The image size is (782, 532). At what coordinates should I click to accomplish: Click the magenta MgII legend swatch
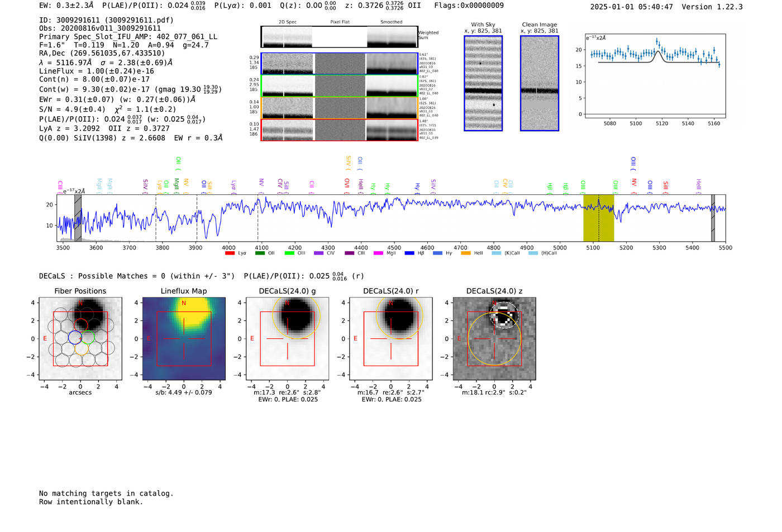coord(378,253)
